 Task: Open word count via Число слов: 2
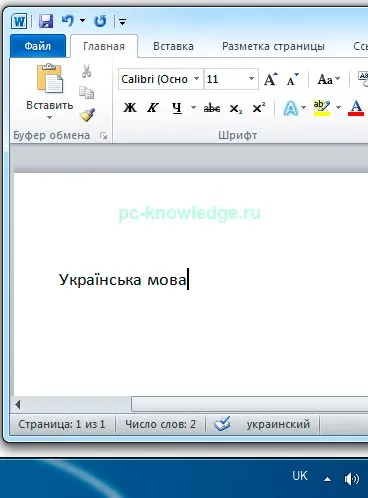pyautogui.click(x=160, y=424)
